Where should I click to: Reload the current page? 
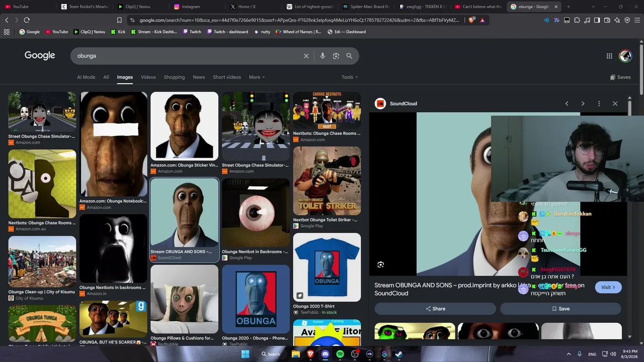(x=27, y=20)
